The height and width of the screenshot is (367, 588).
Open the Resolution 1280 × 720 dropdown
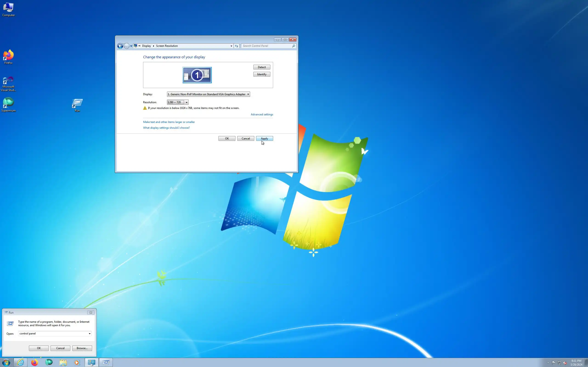tap(178, 102)
